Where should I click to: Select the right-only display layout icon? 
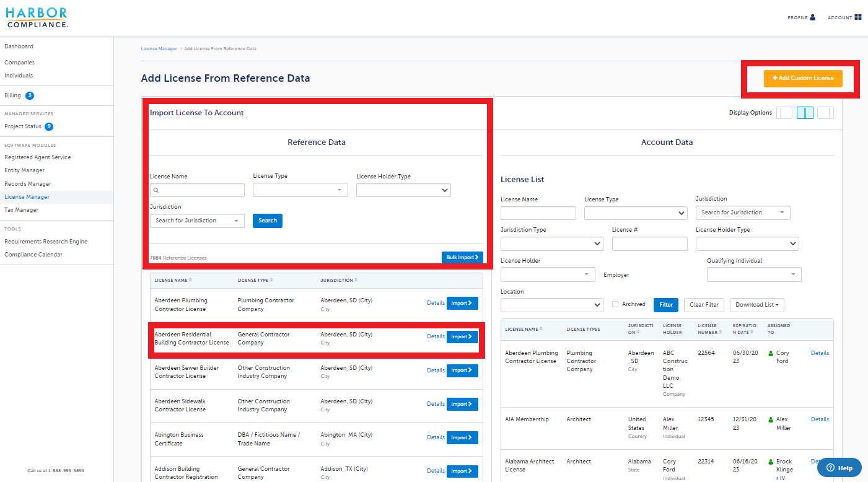[825, 113]
